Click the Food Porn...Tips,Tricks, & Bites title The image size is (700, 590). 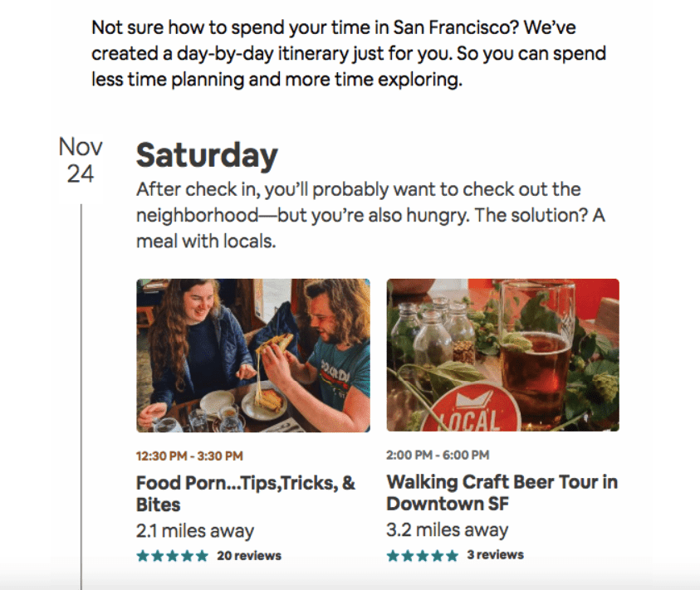tap(246, 494)
